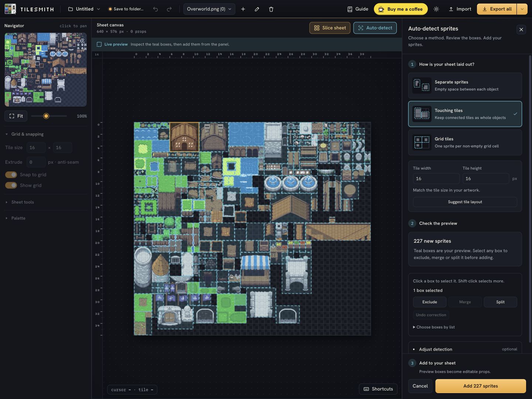Image resolution: width=532 pixels, height=399 pixels.
Task: Select Touching tiles layout option
Action: point(465,114)
